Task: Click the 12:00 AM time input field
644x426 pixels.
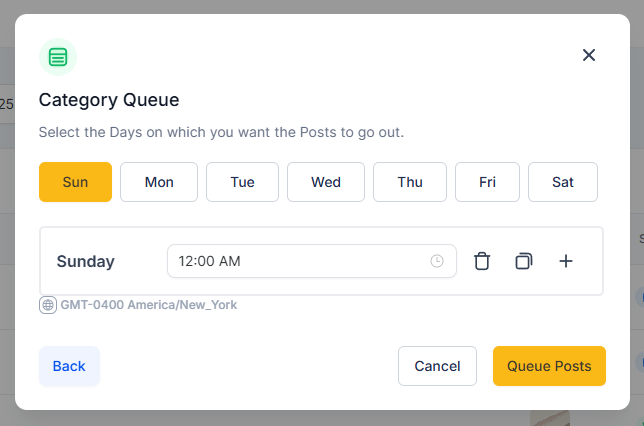Action: pos(312,261)
